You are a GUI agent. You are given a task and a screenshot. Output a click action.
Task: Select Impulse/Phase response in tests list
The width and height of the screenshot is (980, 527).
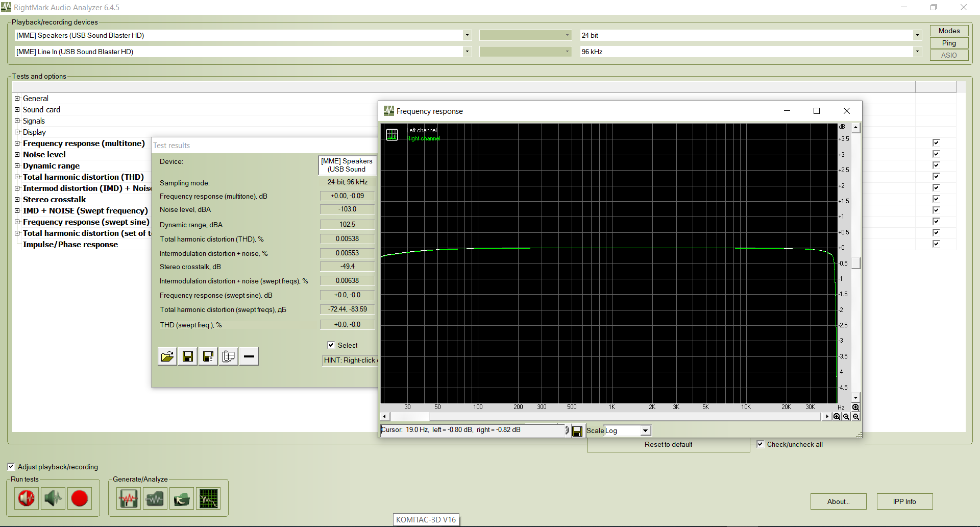coord(70,245)
